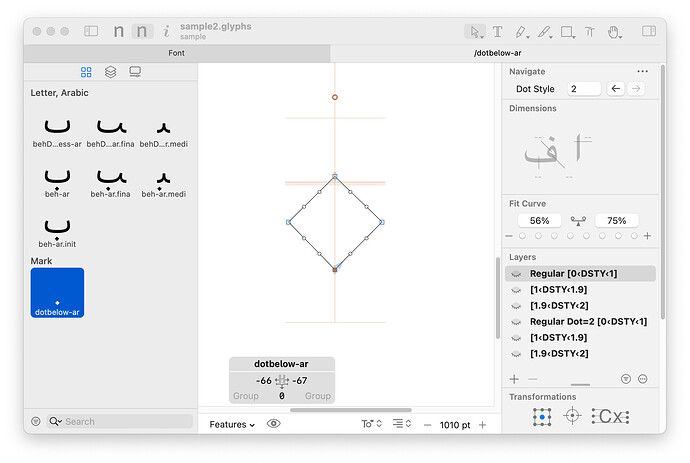
Task: Click the transformation origin grid icon
Action: click(542, 416)
